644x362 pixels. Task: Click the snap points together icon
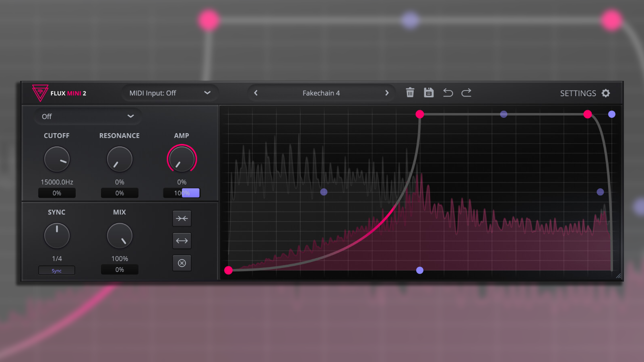[x=182, y=218]
